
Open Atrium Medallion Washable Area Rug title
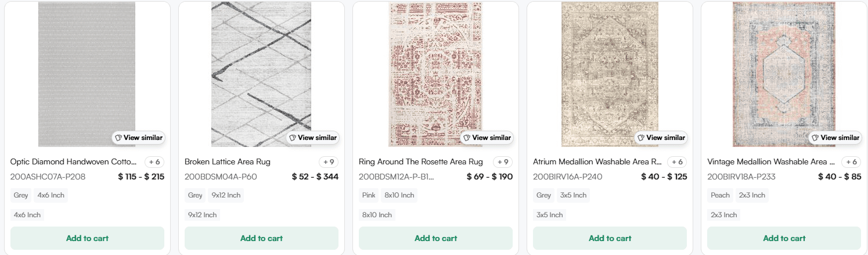click(597, 161)
